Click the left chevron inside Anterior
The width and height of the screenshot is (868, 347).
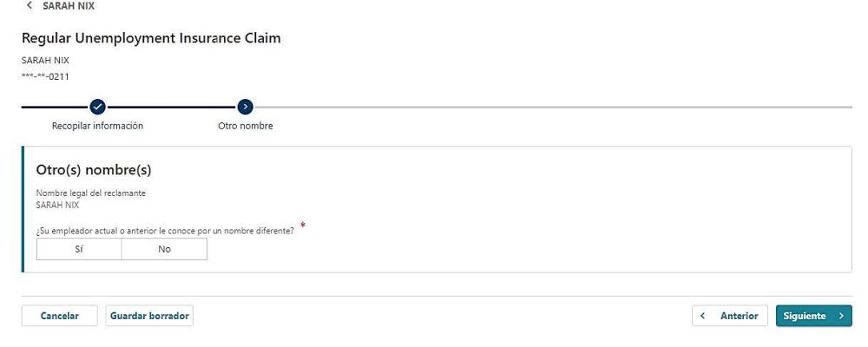[x=703, y=317]
